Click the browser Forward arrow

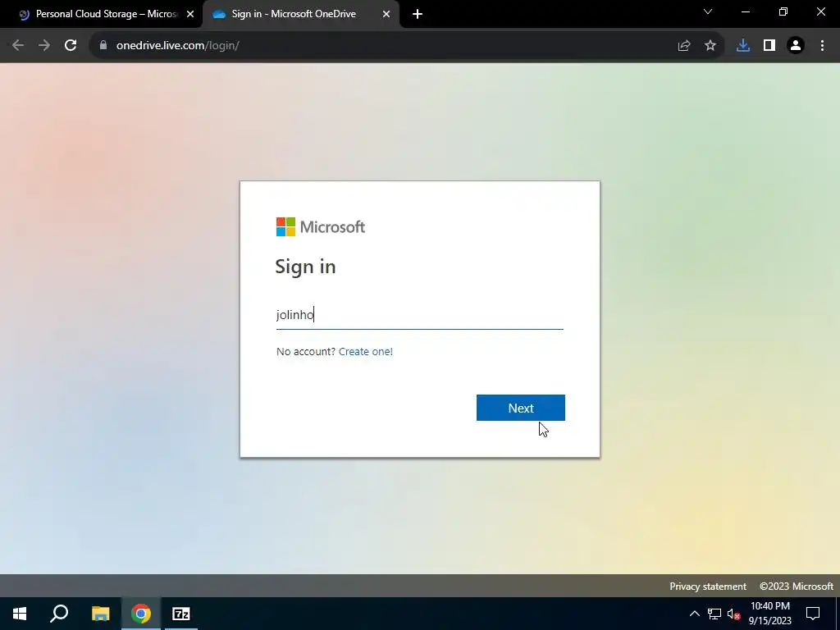click(x=44, y=46)
